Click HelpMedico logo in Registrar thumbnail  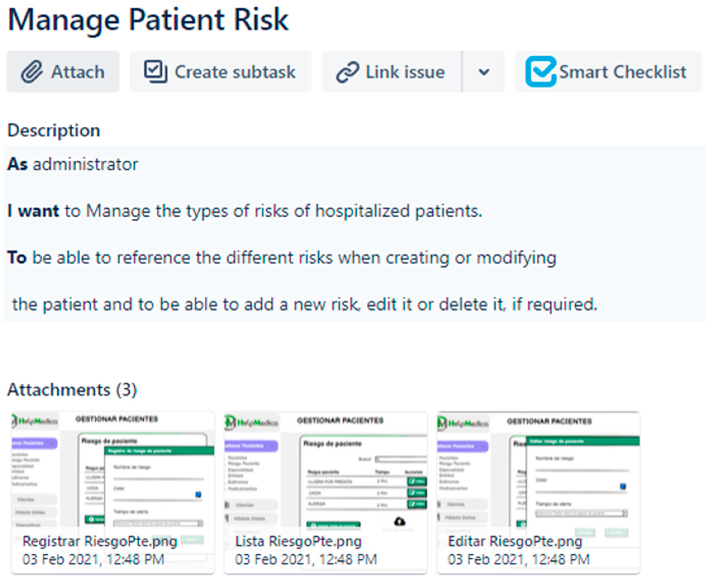(x=35, y=421)
